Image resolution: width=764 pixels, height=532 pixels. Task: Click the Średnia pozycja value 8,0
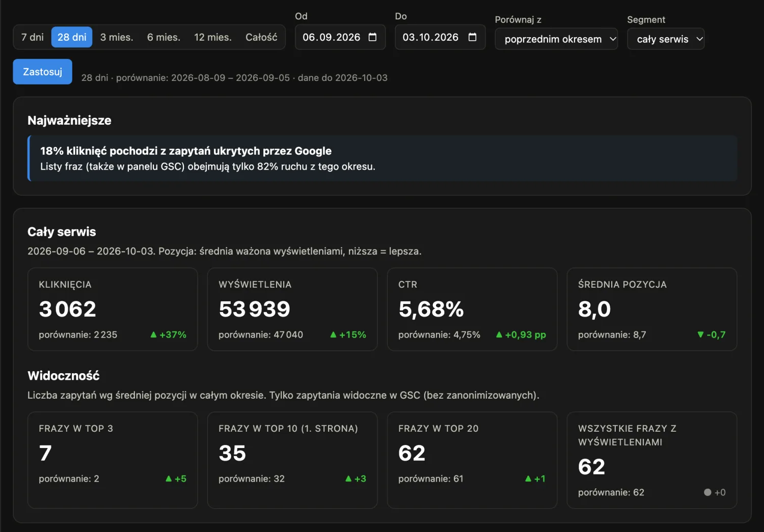coord(594,309)
